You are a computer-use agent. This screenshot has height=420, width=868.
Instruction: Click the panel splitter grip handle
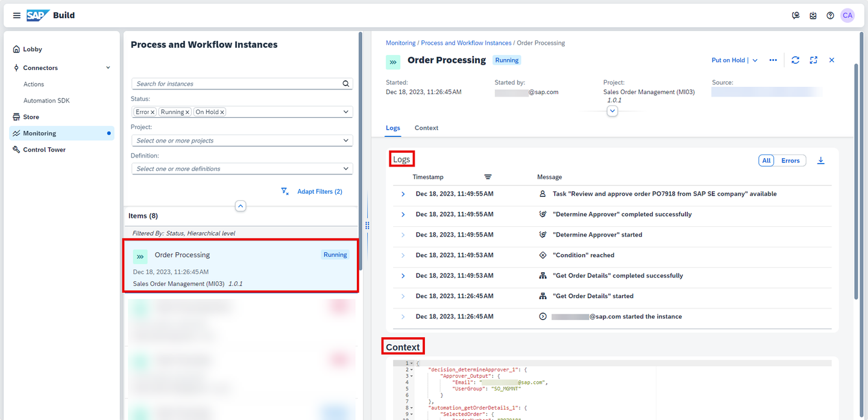point(367,225)
